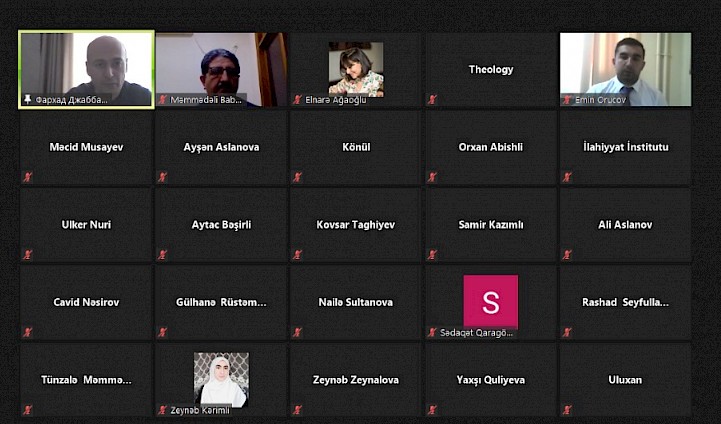The image size is (721, 424).
Task: Select the Yaxşı Quliyeva participant tile
Action: coord(491,380)
